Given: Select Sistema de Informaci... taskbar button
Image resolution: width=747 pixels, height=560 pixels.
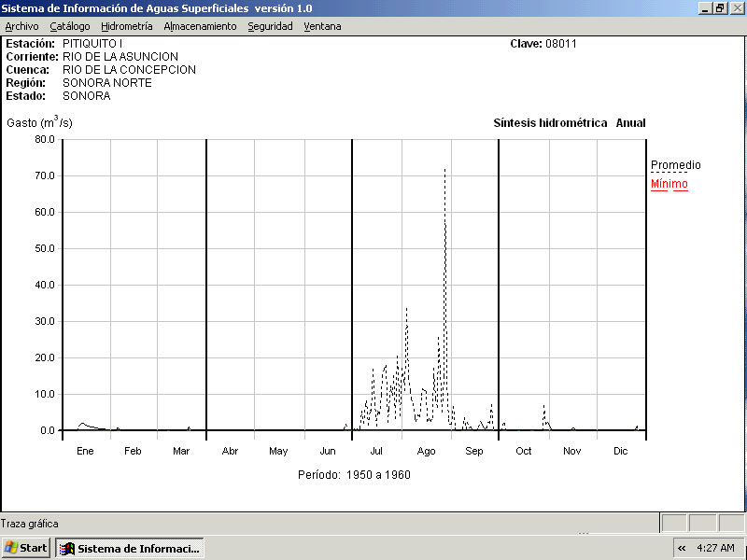Looking at the screenshot, I should pos(130,548).
